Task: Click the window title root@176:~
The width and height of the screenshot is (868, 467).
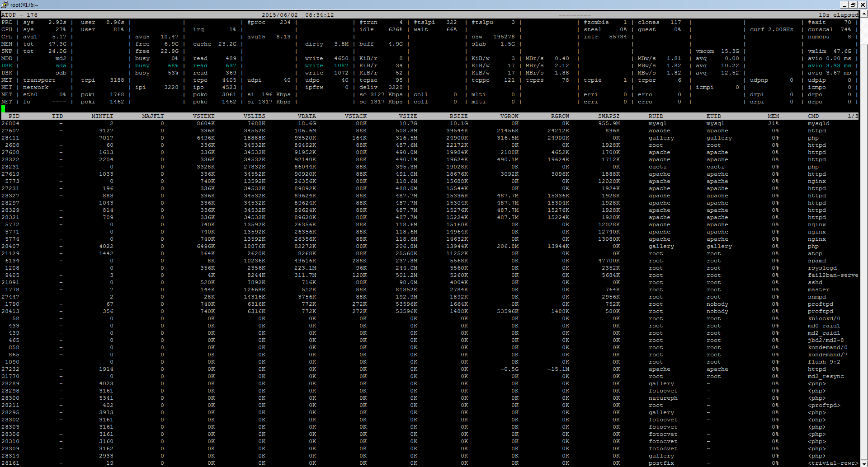Action: pyautogui.click(x=24, y=5)
